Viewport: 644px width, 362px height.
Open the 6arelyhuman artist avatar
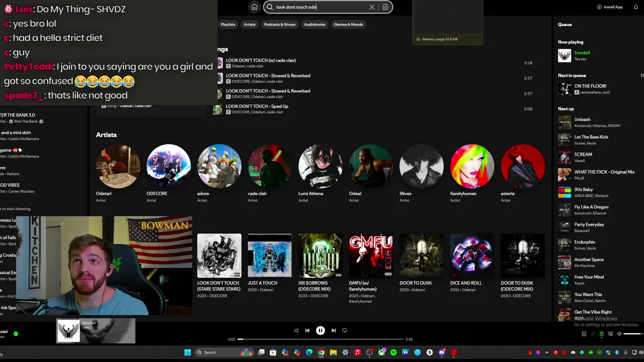(x=472, y=166)
